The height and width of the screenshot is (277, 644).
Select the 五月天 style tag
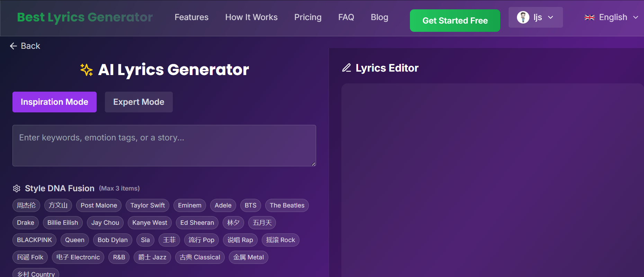[262, 223]
